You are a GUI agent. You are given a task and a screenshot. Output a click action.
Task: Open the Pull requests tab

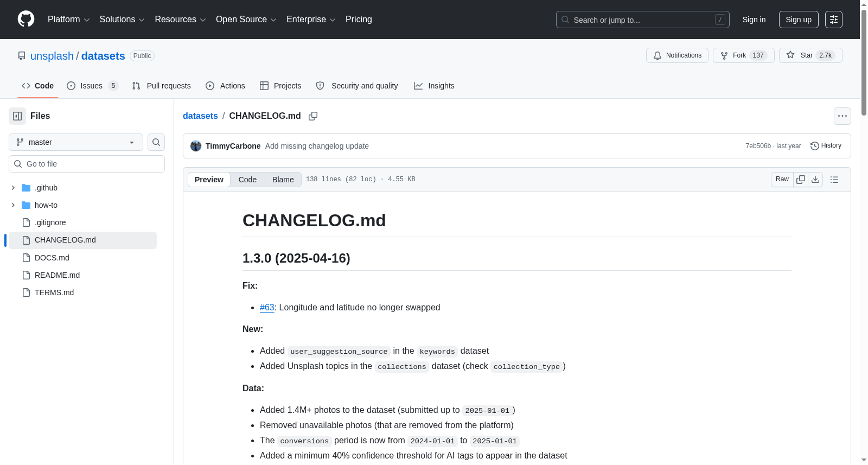[x=162, y=86]
